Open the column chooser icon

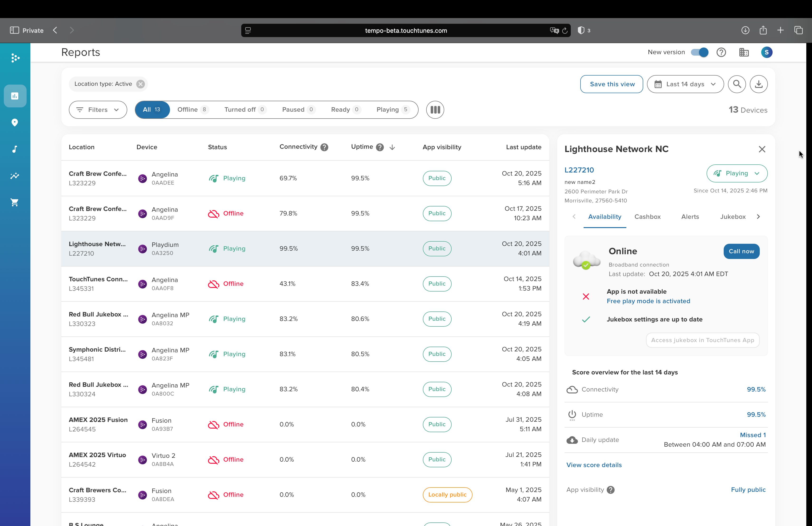tap(435, 110)
